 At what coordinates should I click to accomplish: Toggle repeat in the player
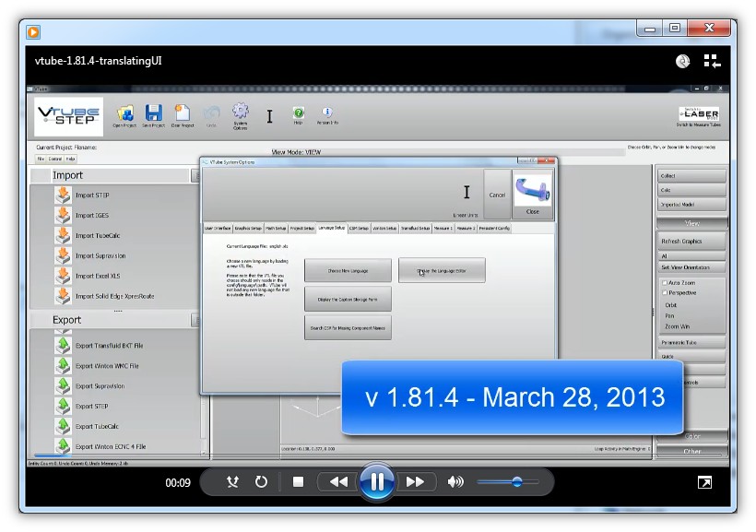[x=261, y=482]
